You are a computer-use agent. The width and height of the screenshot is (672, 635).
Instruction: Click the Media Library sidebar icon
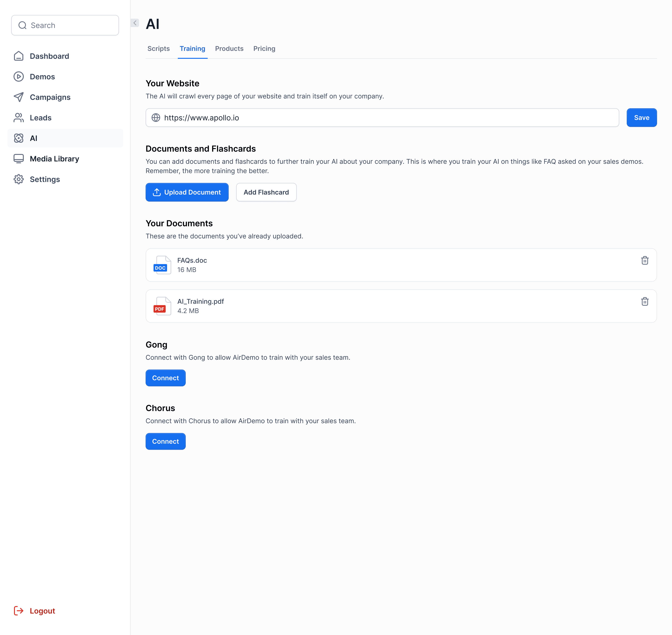19,158
